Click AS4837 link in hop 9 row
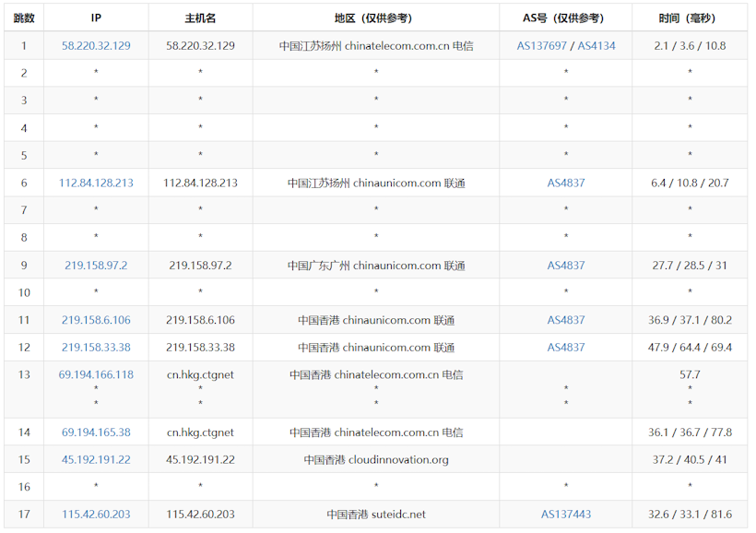This screenshot has height=533, width=756. 566,266
